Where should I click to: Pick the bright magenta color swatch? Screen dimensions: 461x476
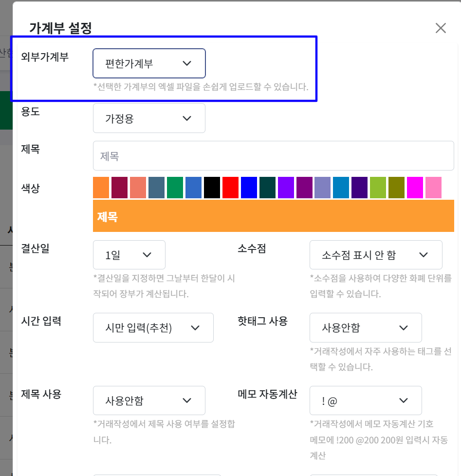pos(415,188)
